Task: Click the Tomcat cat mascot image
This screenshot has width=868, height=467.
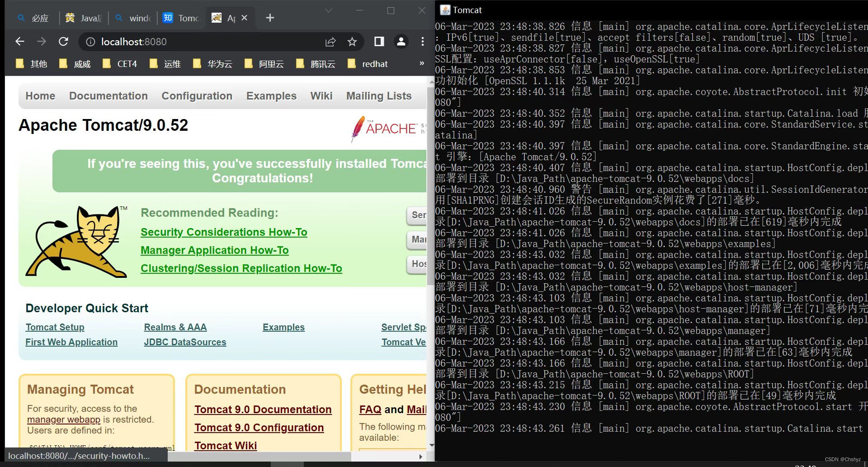Action: point(76,241)
